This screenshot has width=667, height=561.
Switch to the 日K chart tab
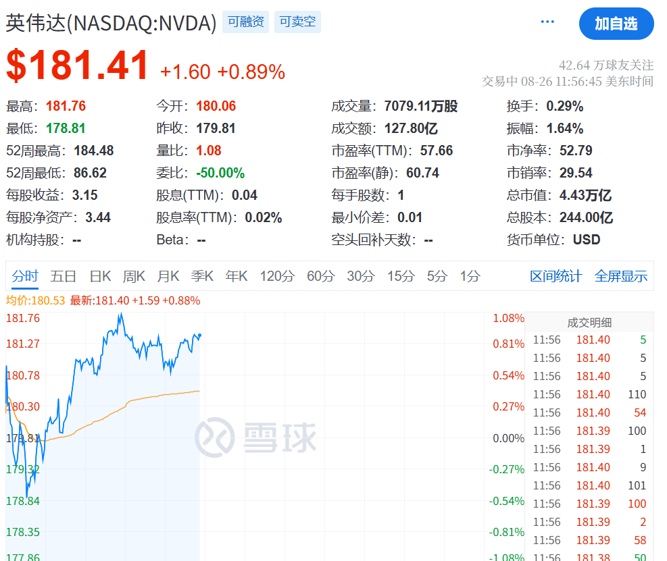[x=100, y=276]
